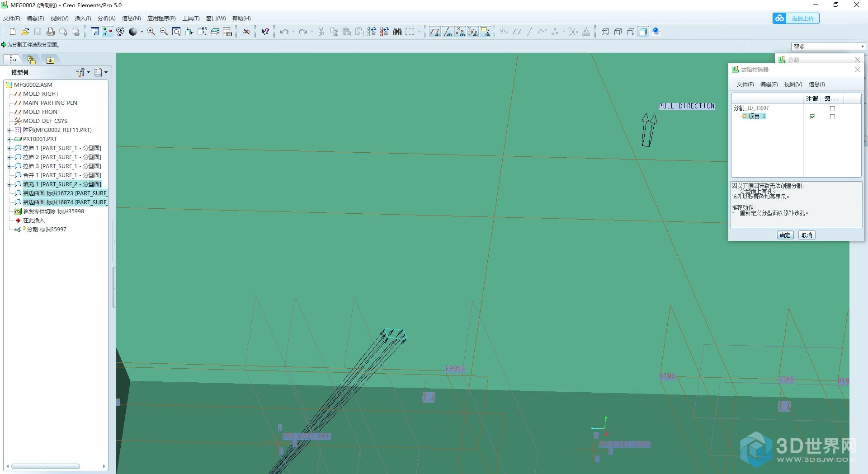This screenshot has height=474, width=868.
Task: Click the shading display style icon
Action: [643, 32]
